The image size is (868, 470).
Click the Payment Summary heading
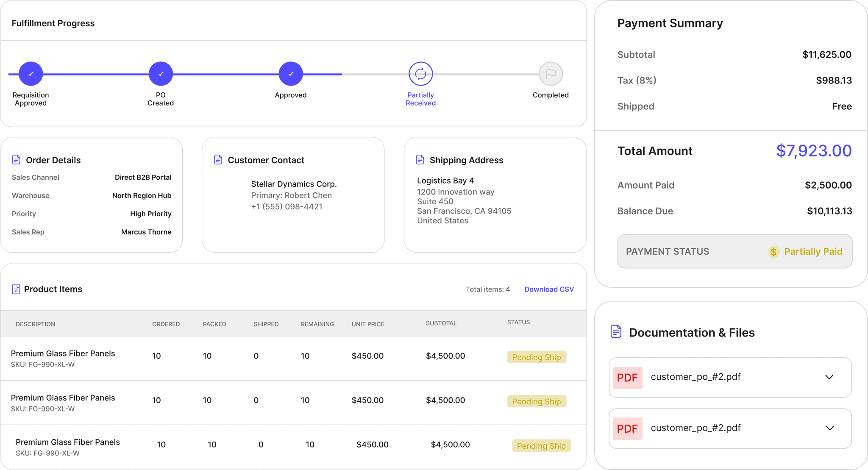point(670,23)
